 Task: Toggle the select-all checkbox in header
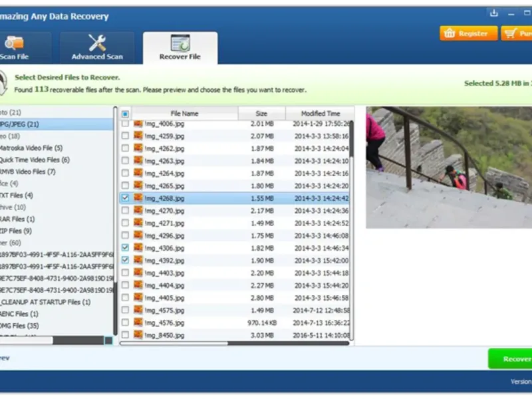(125, 114)
